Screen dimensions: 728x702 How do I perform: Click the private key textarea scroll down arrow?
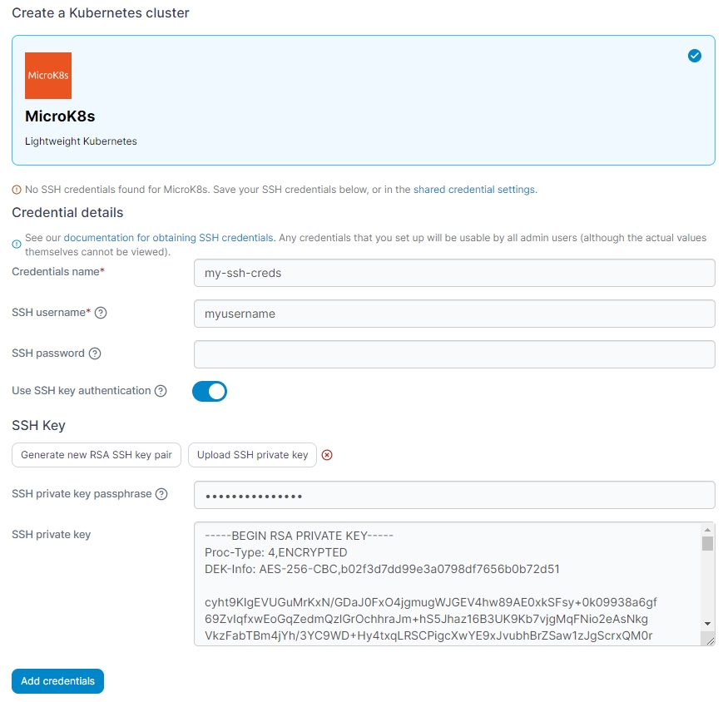pyautogui.click(x=707, y=624)
